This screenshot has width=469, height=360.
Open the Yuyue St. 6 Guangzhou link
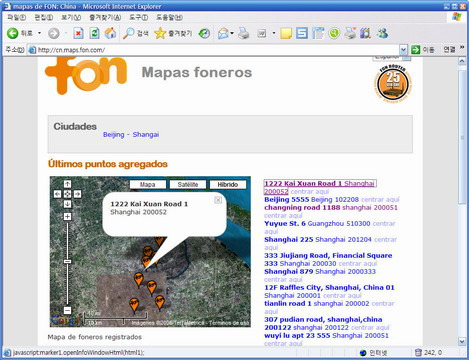[x=317, y=224]
